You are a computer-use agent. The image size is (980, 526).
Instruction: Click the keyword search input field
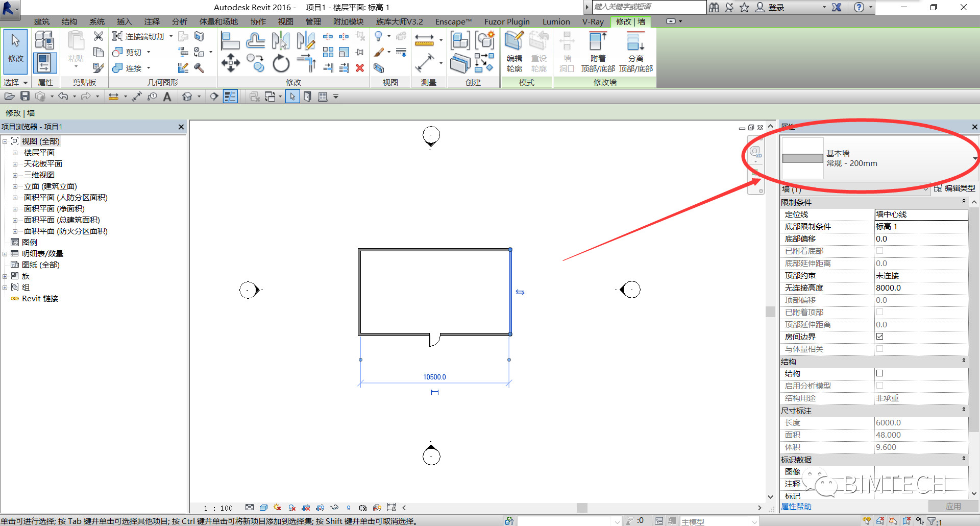click(649, 7)
